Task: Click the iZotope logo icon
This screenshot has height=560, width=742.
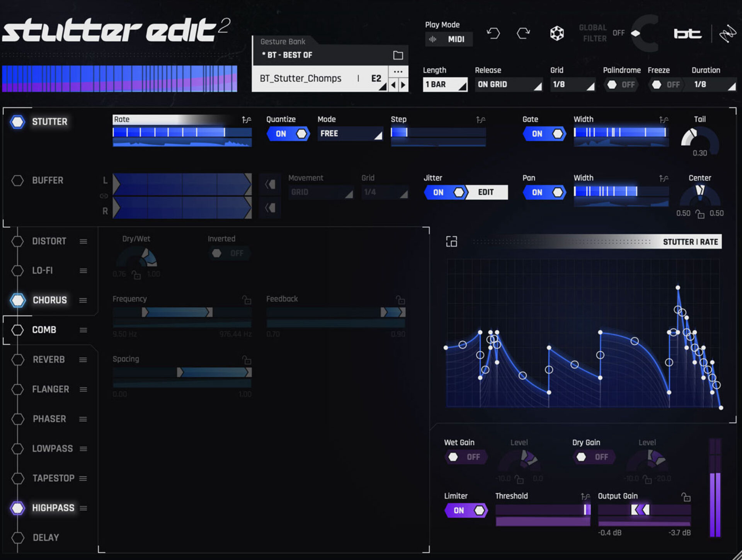Action: coord(728,33)
